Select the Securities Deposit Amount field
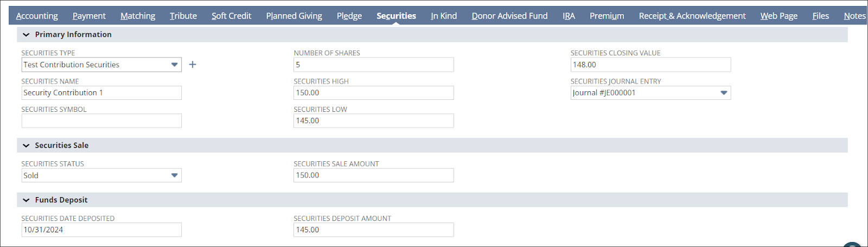Viewport: 868px width, 247px height. (373, 230)
